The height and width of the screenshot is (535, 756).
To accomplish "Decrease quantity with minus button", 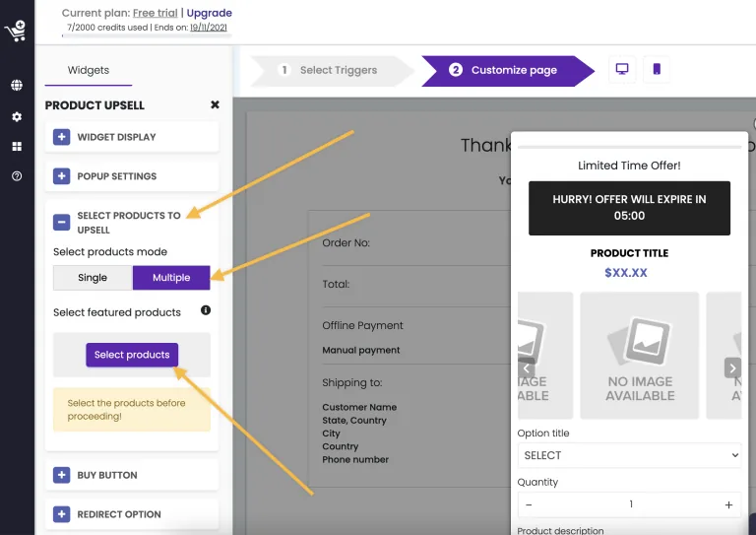I will pos(529,504).
